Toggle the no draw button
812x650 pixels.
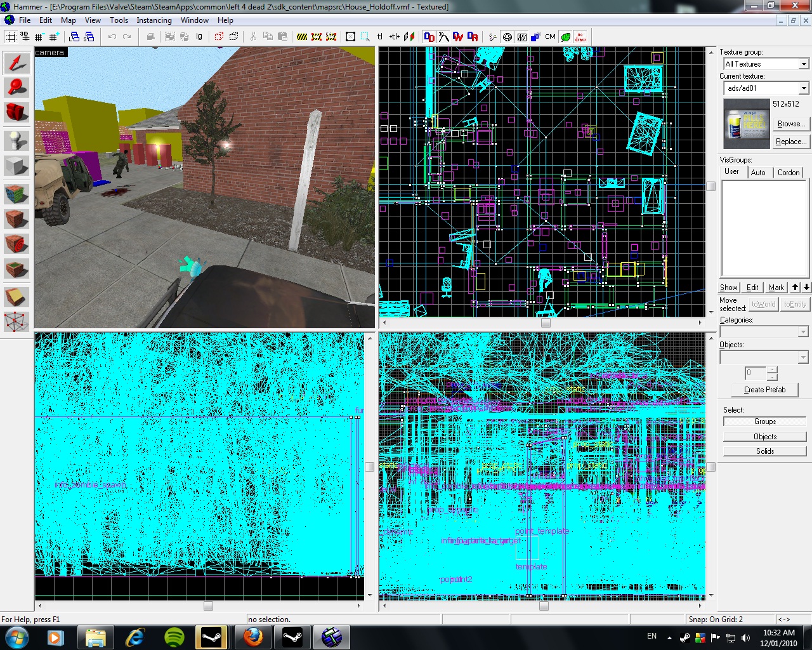click(x=580, y=37)
